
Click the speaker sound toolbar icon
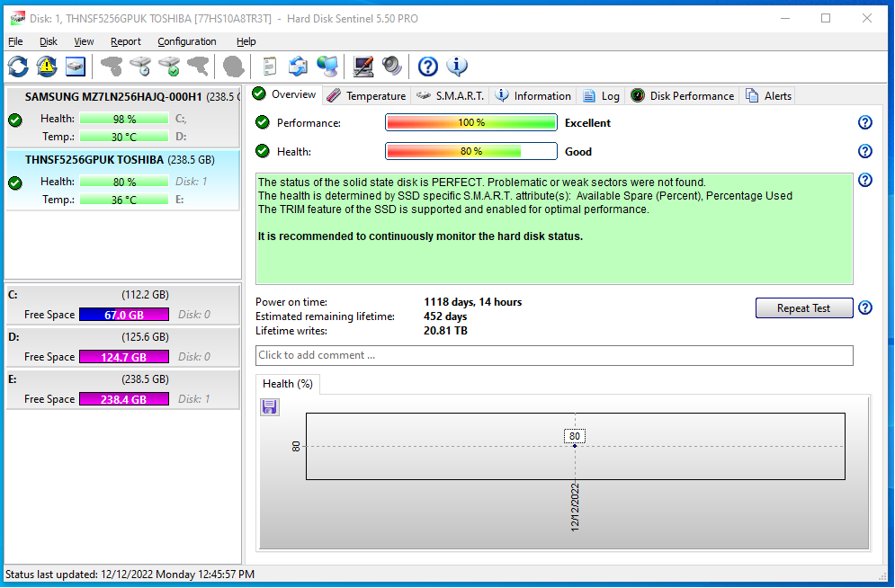[391, 66]
